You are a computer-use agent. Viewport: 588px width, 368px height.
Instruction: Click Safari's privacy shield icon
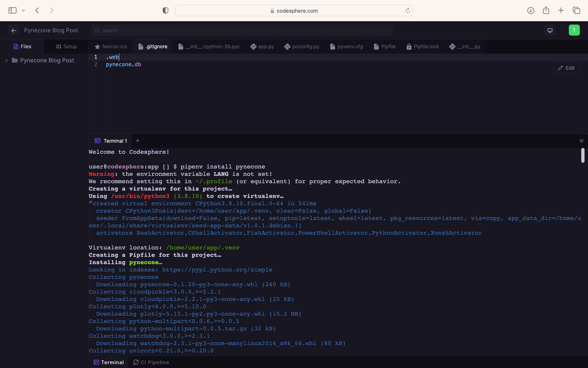pos(166,11)
